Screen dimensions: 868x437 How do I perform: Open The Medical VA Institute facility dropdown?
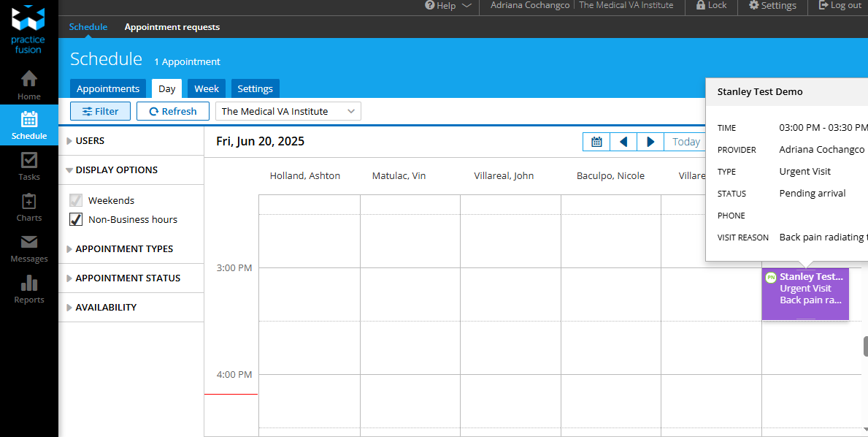point(288,111)
